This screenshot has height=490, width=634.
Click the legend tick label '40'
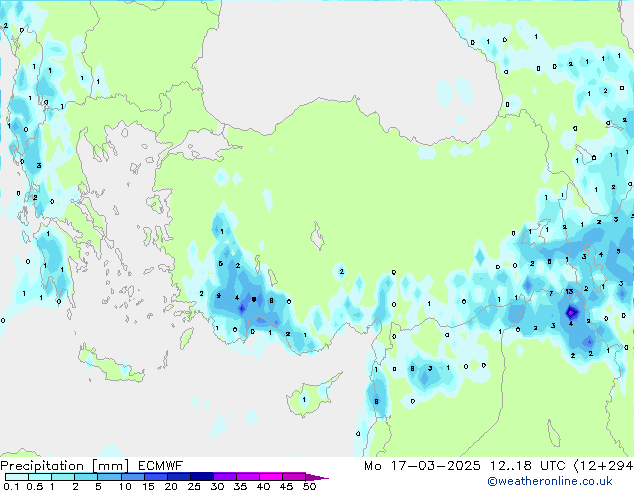click(263, 486)
